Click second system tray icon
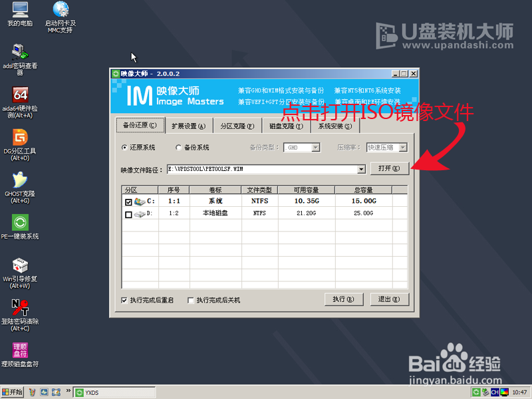The height and width of the screenshot is (399, 532). coord(485,392)
